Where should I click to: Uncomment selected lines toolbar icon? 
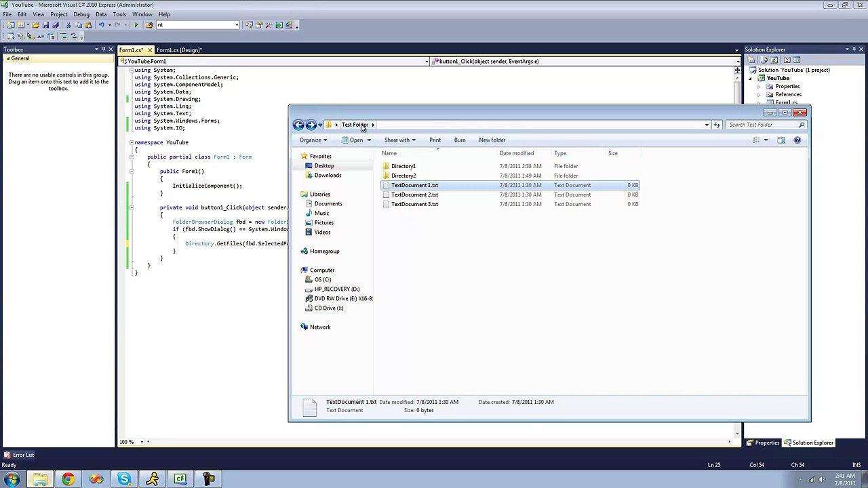click(x=74, y=36)
